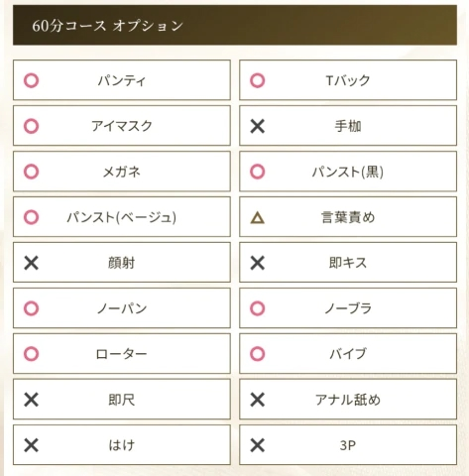Click the circle icon beside ノーブラ
The height and width of the screenshot is (476, 469).
pos(258,308)
